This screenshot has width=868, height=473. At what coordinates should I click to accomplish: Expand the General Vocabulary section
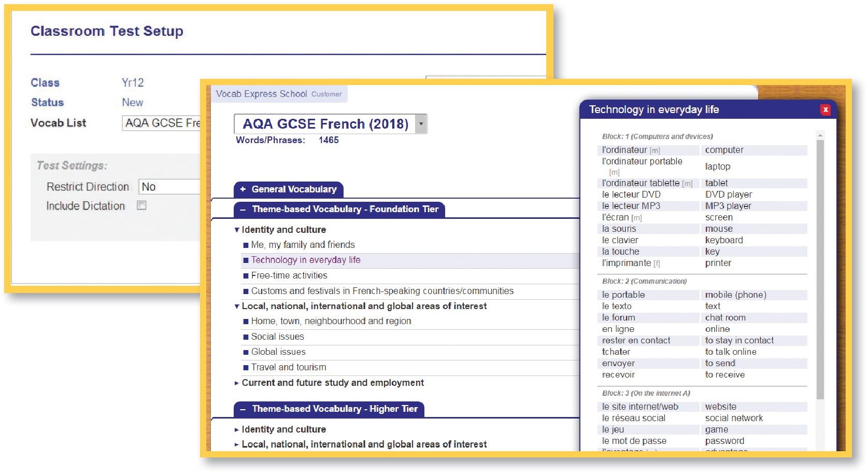[x=289, y=189]
